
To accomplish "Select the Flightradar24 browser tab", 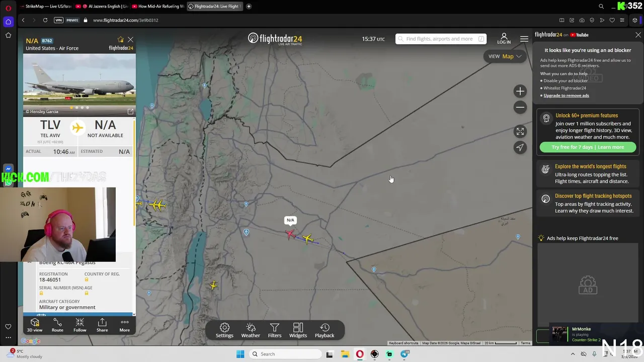I will point(215,7).
